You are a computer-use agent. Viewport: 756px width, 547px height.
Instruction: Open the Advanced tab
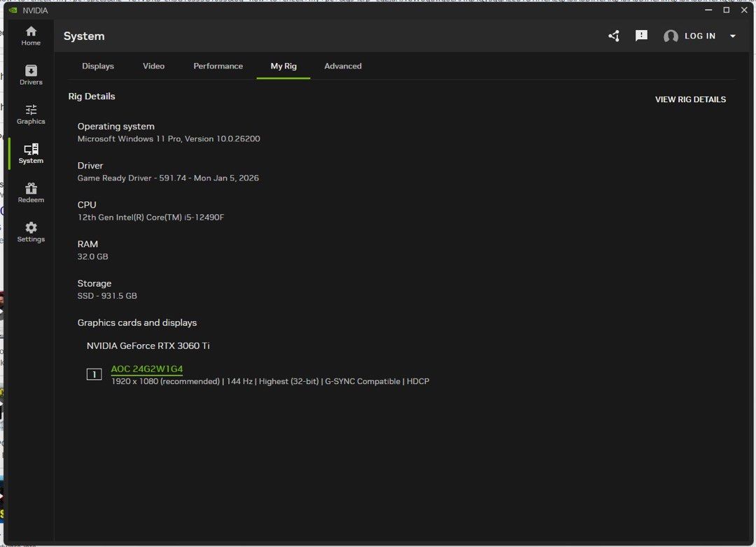(343, 66)
